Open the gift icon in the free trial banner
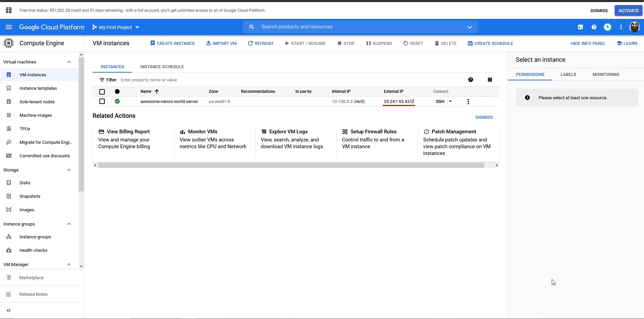 9,10
